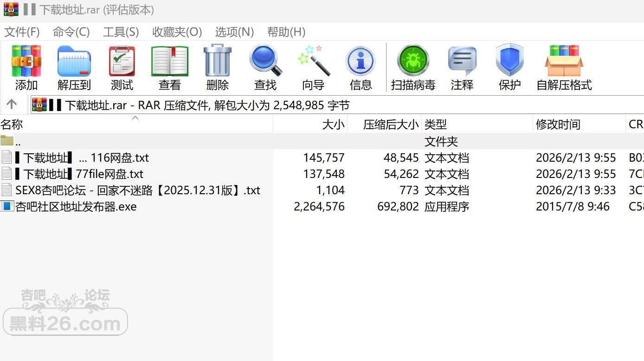The height and width of the screenshot is (361, 644).
Task: Go up one level with the arrow button
Action: pyautogui.click(x=12, y=105)
